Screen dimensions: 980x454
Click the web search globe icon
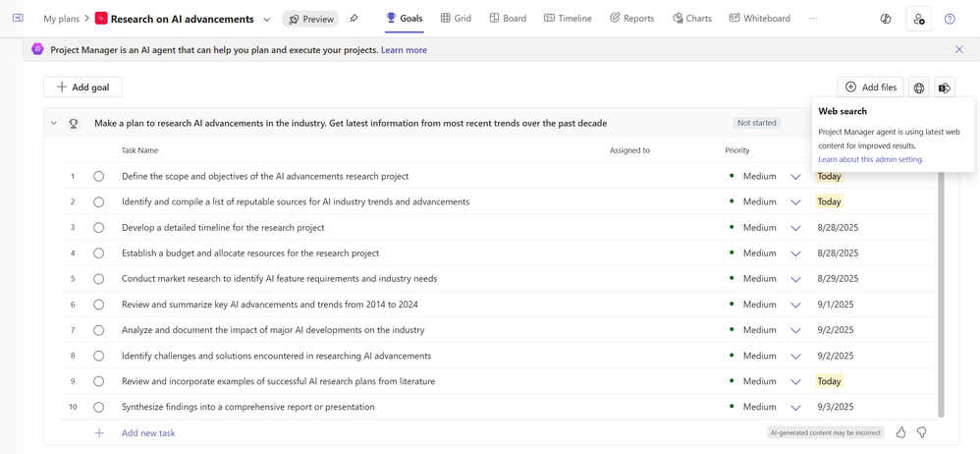pos(919,87)
